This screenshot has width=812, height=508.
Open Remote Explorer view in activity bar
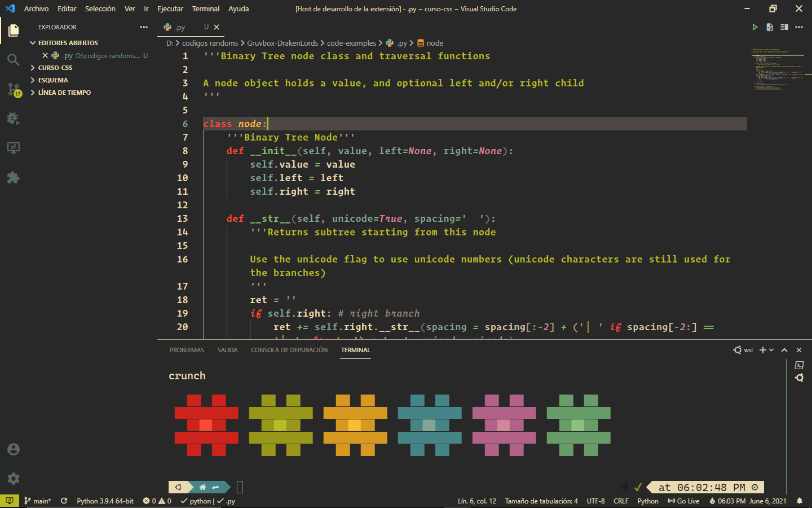(x=14, y=148)
